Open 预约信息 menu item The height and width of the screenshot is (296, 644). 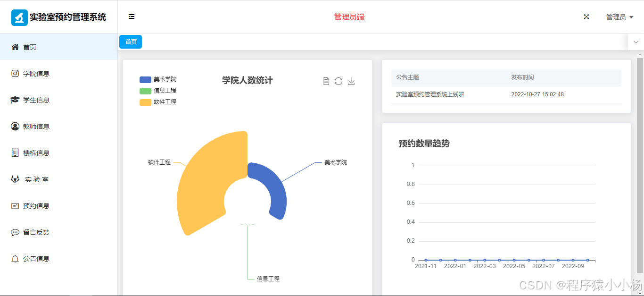(58, 206)
